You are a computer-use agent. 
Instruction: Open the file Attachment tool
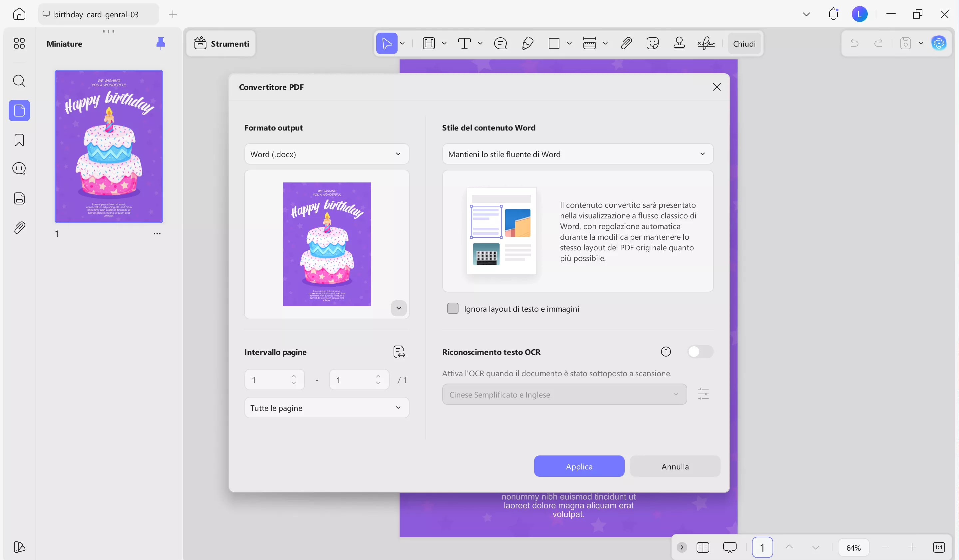click(626, 43)
